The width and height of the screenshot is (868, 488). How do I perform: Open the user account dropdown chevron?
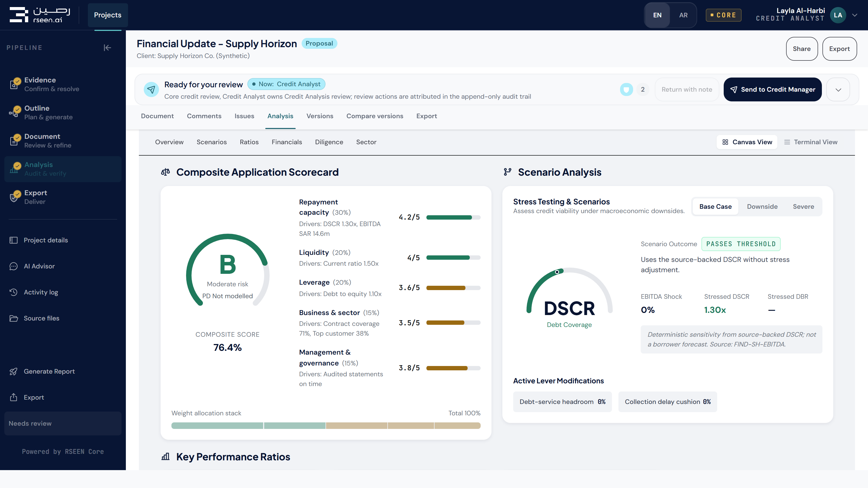(855, 15)
